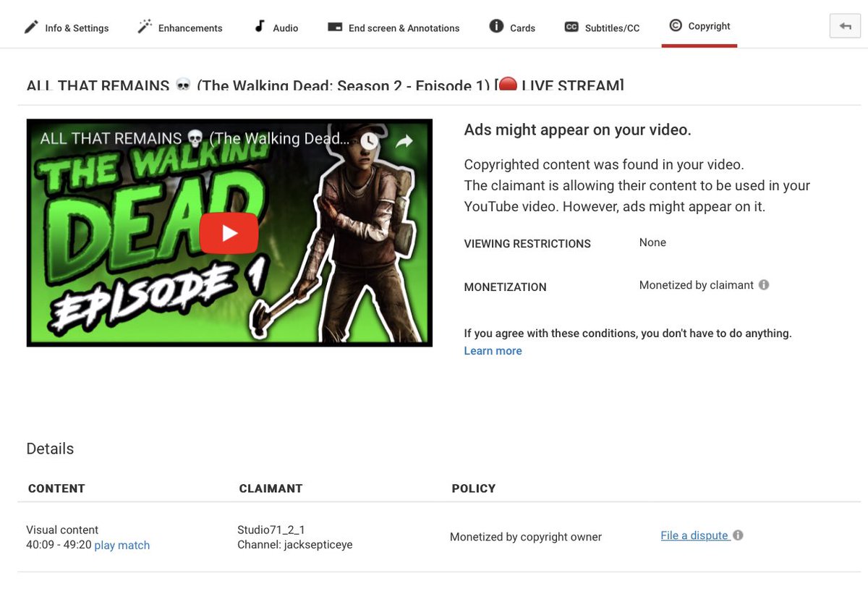This screenshot has width=868, height=589.
Task: Click the MONETIZATION label
Action: (505, 287)
